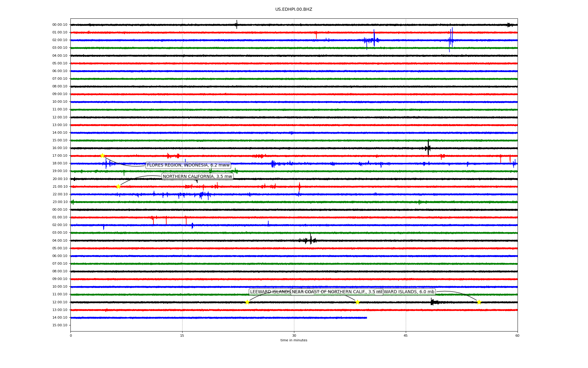Select the 18:00:10 trace time label
This screenshot has width=588, height=368.
click(x=60, y=163)
